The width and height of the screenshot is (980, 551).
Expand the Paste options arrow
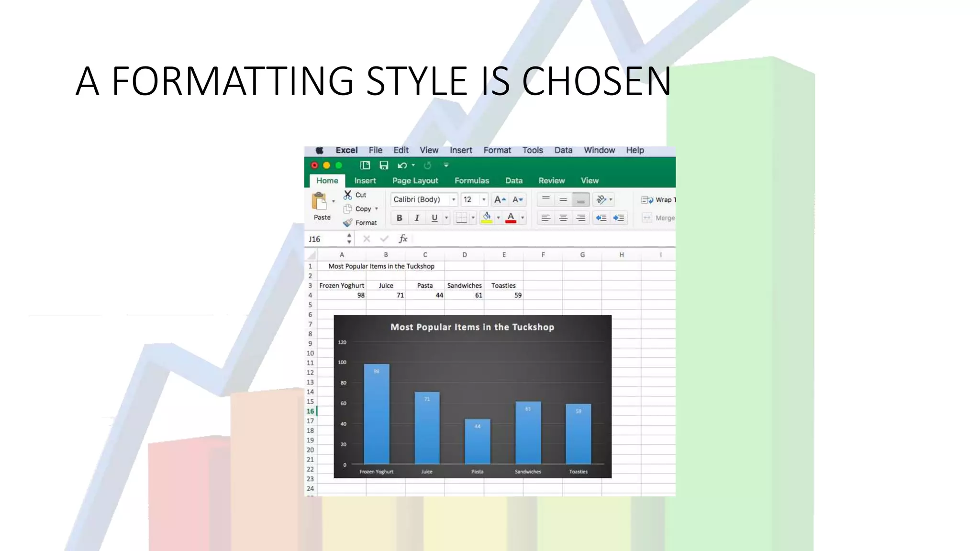(x=334, y=201)
